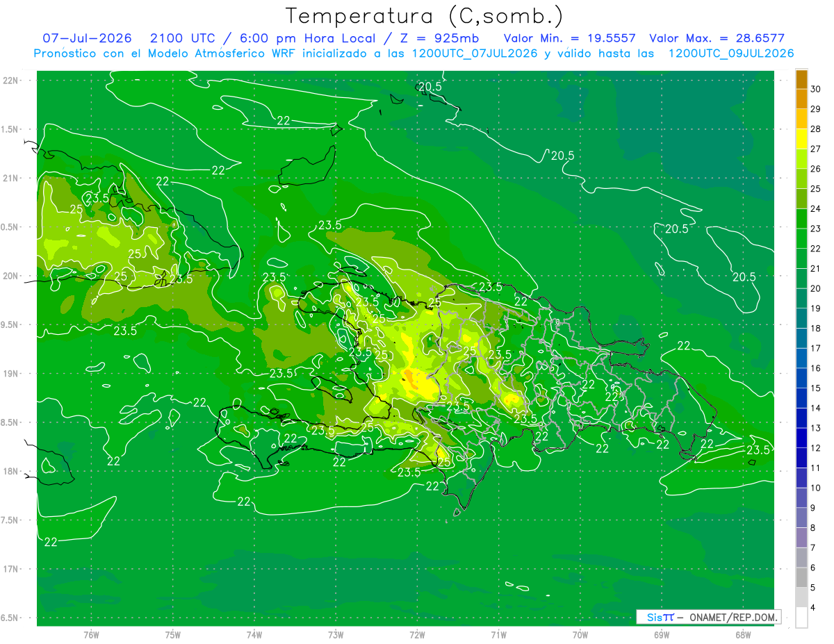
Task: Click the 18N latitude axis label
Action: 11,471
